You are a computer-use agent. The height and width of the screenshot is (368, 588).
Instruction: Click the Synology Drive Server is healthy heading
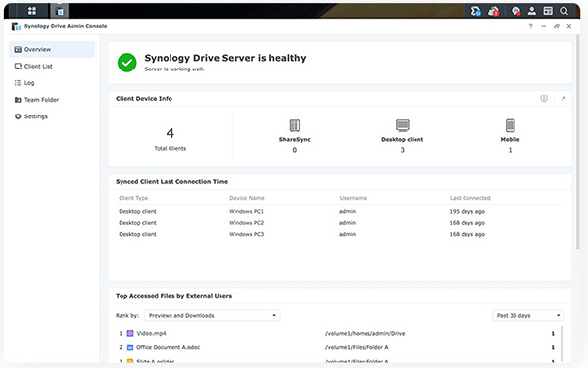point(225,58)
